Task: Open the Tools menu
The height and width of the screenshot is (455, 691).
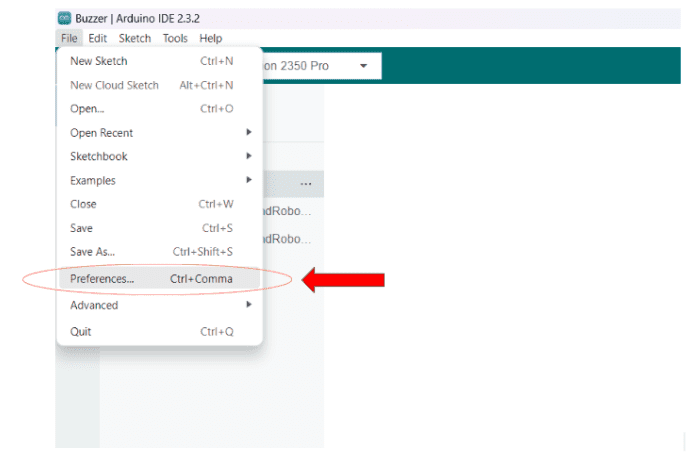Action: 175,38
